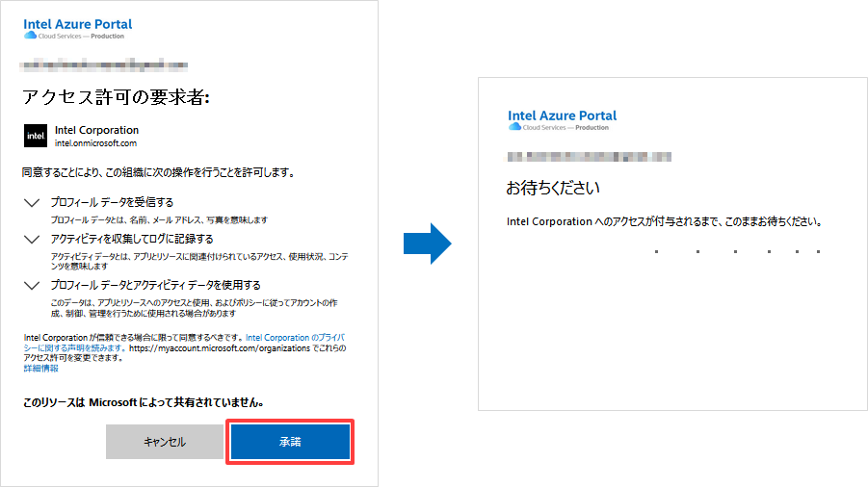Click the お待ちください heading
This screenshot has width=868, height=487.
pos(553,188)
